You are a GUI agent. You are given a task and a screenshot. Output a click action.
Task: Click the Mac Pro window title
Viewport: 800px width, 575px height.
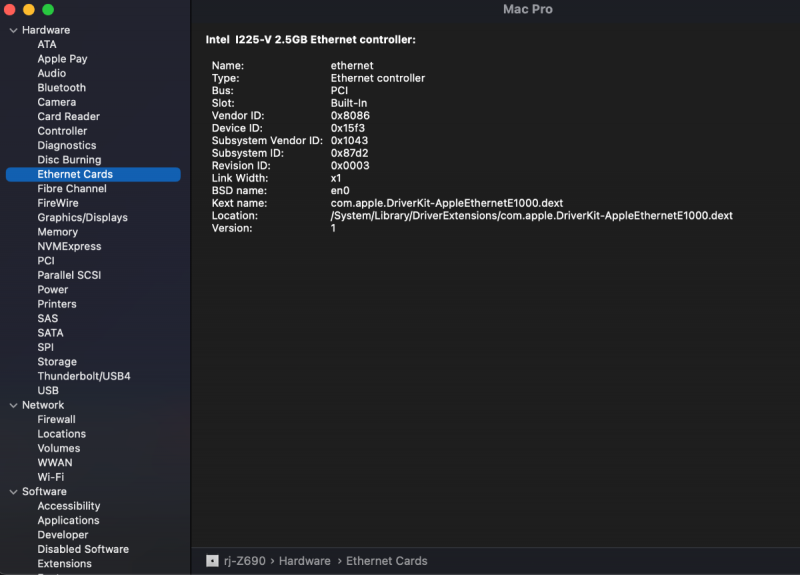tap(528, 9)
